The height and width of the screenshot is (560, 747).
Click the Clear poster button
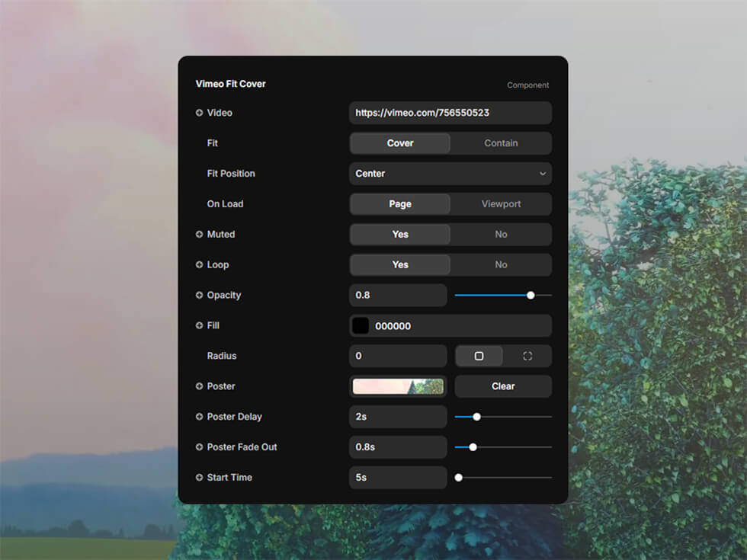coord(503,386)
